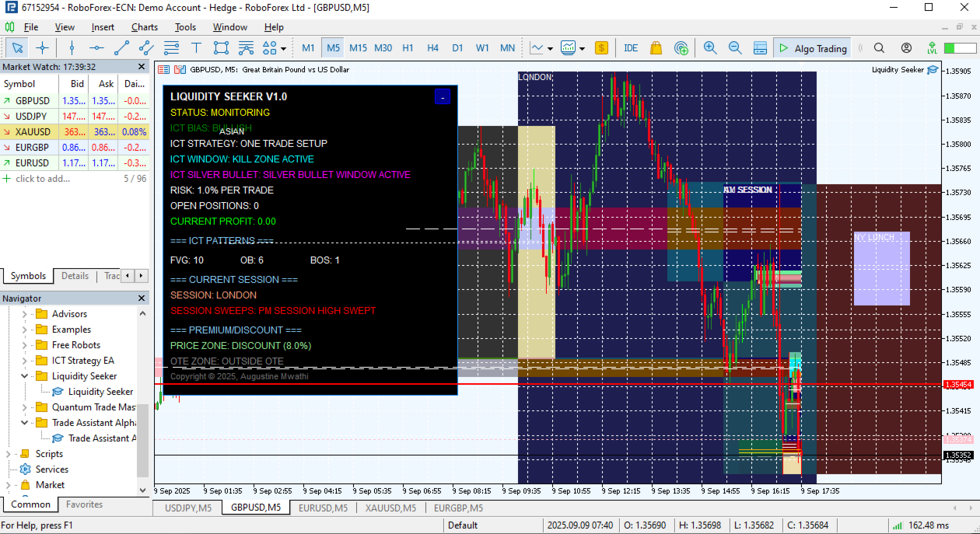Switch chart to M5 timeframe
980x534 pixels.
pyautogui.click(x=333, y=47)
